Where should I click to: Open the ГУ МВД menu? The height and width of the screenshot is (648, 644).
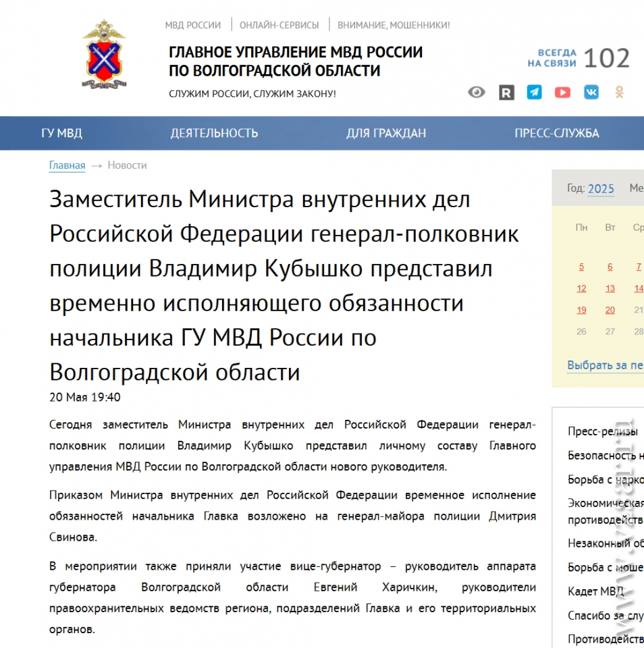61,133
